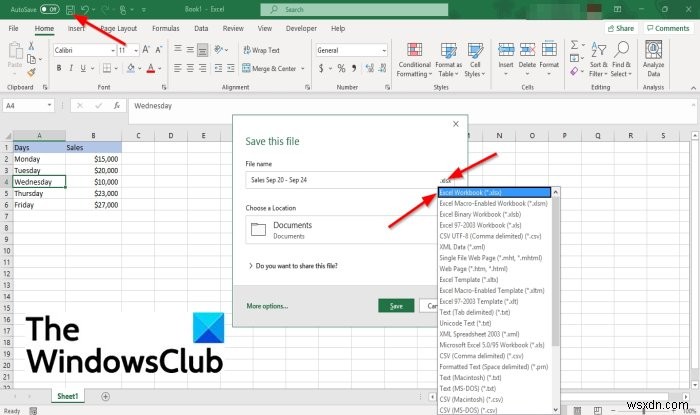Select CSV UTF-8 (Comma delimited) format
The width and height of the screenshot is (700, 415).
tap(494, 236)
